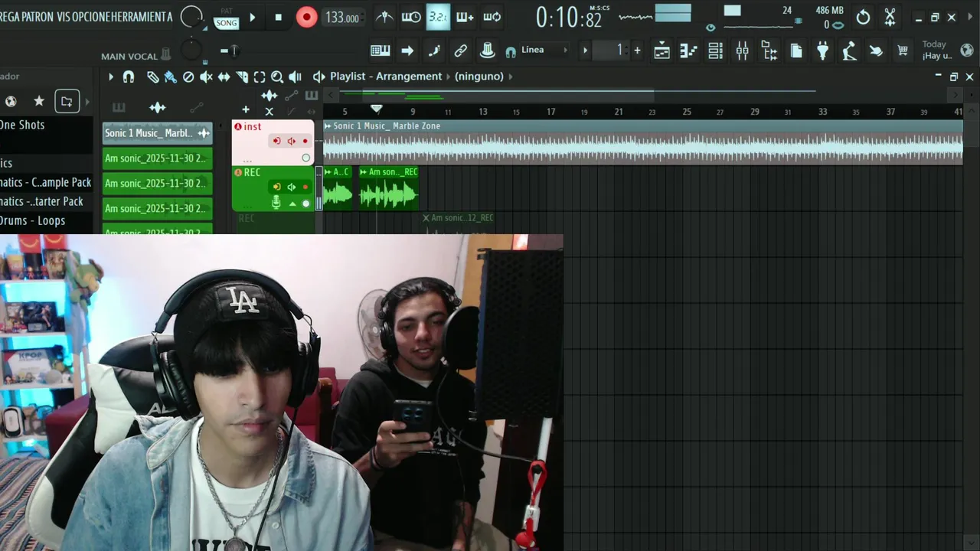The image size is (980, 551).
Task: Select the Slice tool icon
Action: [x=242, y=77]
